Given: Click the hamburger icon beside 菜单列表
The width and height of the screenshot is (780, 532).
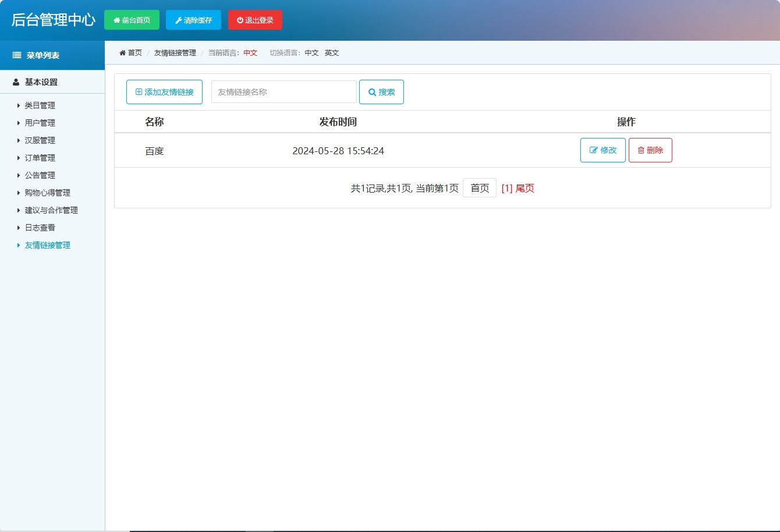Looking at the screenshot, I should [x=16, y=55].
